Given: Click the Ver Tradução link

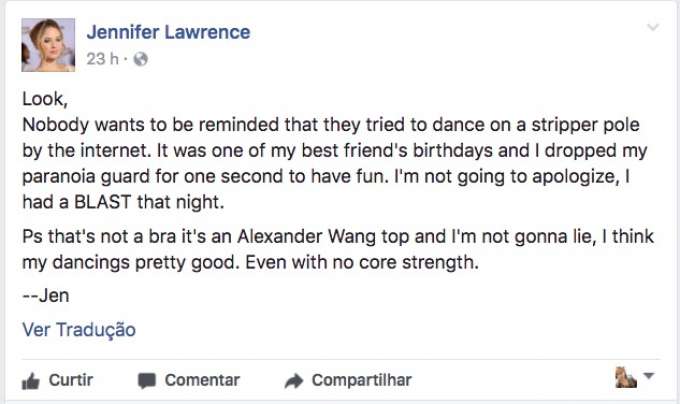Looking at the screenshot, I should [79, 330].
